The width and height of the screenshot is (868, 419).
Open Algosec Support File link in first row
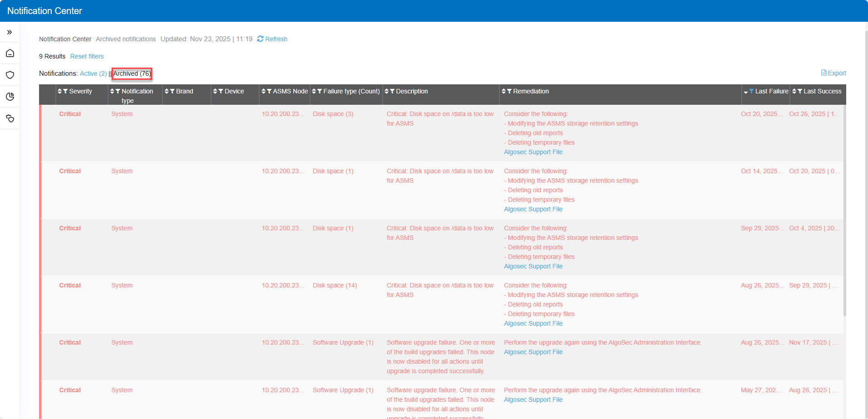coord(533,152)
